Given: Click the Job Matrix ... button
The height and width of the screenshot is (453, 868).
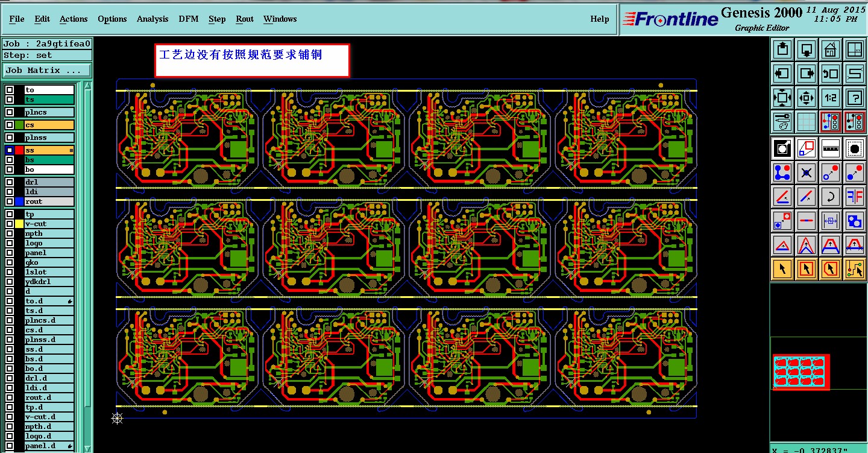Looking at the screenshot, I should 48,71.
